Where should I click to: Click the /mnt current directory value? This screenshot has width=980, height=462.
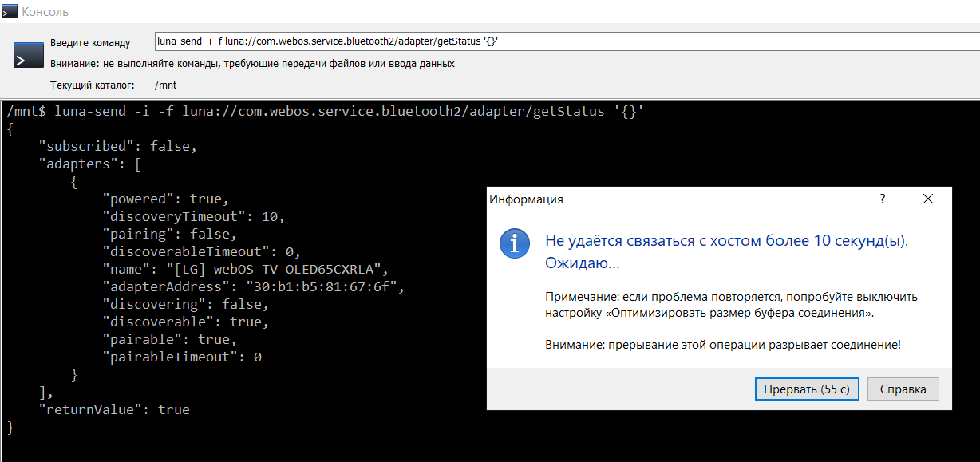point(165,85)
